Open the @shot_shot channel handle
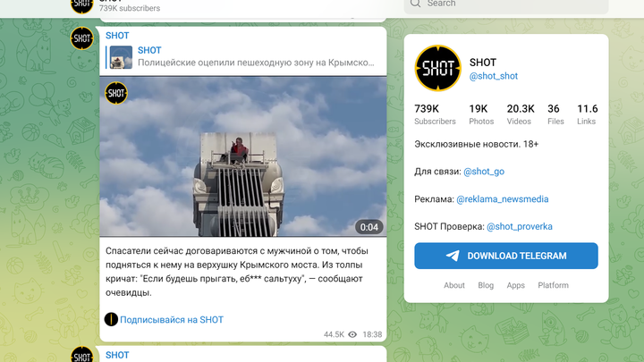 coord(493,76)
